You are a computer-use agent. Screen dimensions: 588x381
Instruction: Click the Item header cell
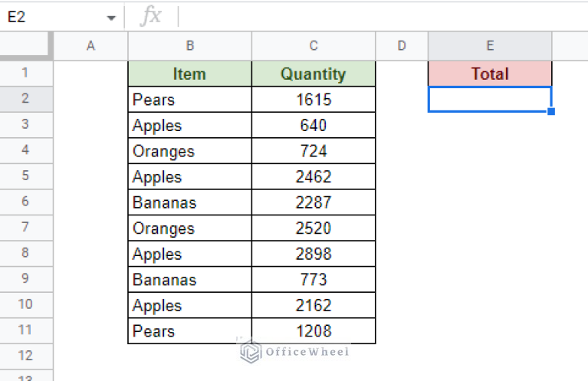189,74
